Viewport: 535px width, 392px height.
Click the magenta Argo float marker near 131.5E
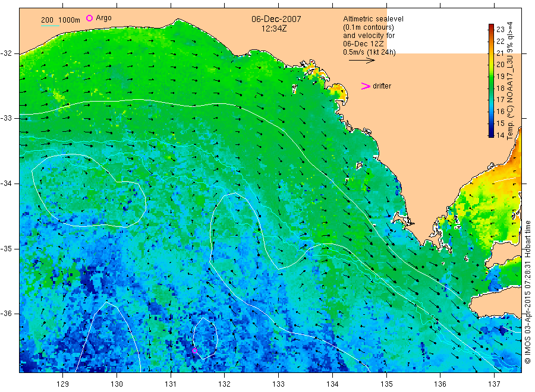194,350
